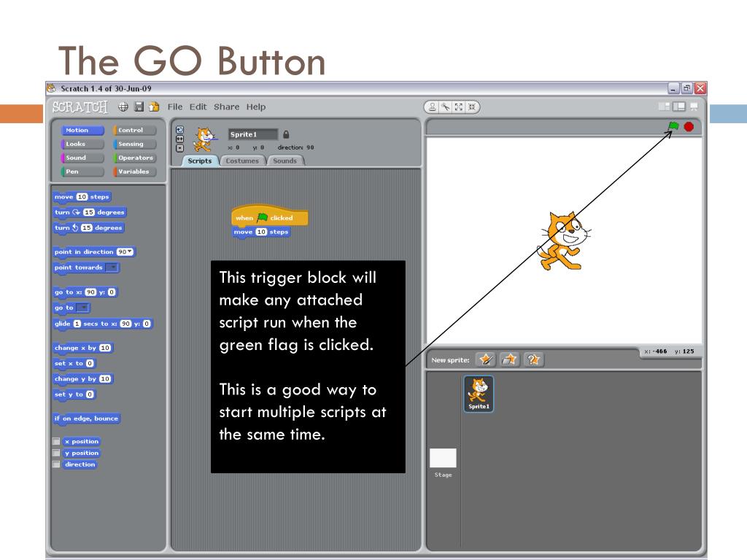Click the 'when flag clicked' hat block
Screen dimensions: 747x560
tap(270, 216)
